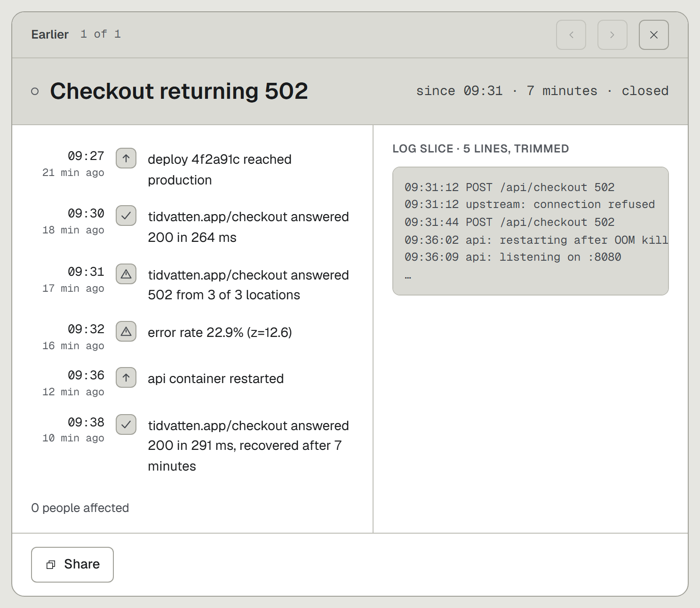Click the 'closed' status text
The image size is (700, 608).
(645, 91)
